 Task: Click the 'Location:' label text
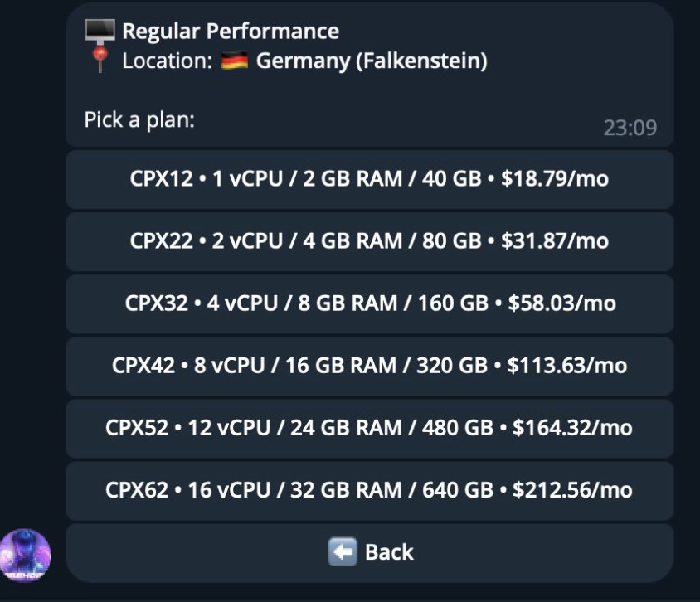click(168, 61)
